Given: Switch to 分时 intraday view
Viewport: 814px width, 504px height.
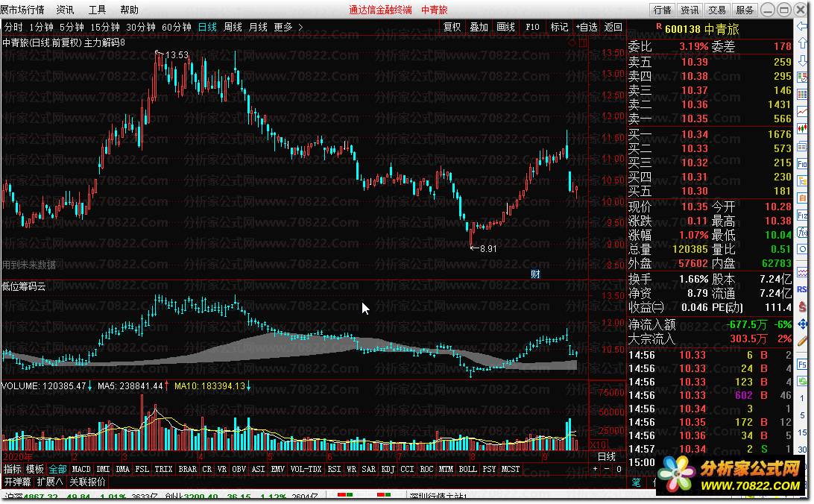Looking at the screenshot, I should (13, 27).
